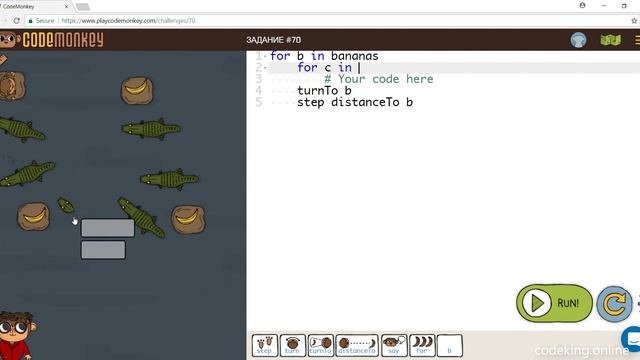Viewport: 640px width, 360px height.
Task: Close the CodeMonkey browser tab
Action: [x=67, y=7]
